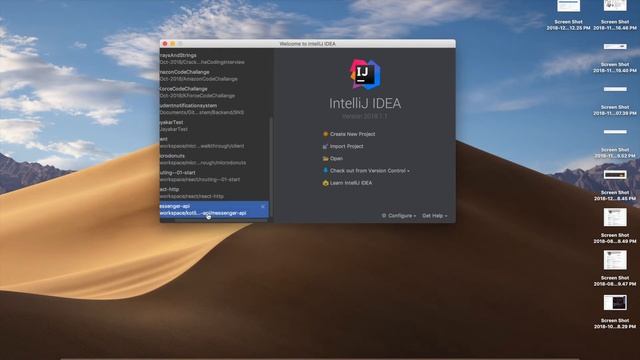This screenshot has height=360, width=640.
Task: Click the Learn IntelliJ IDEA graduation icon
Action: click(325, 183)
